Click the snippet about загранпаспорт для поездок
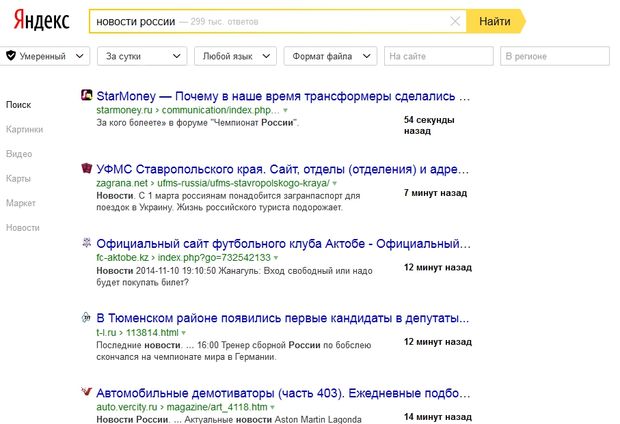This screenshot has width=620, height=424. coord(229,201)
